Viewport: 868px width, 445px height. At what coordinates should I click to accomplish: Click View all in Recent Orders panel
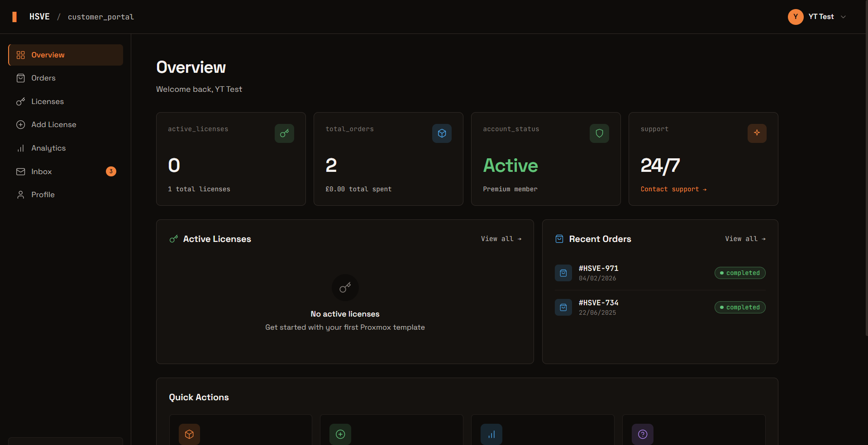coord(745,239)
